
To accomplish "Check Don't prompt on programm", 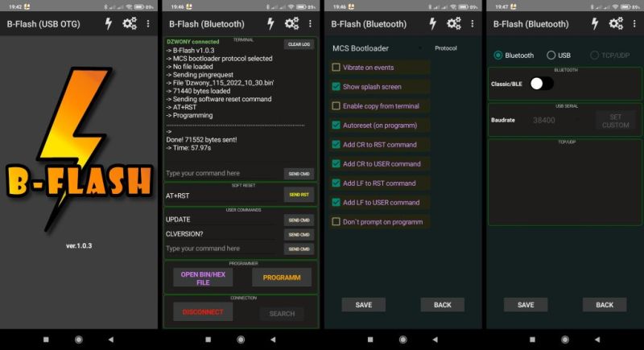I will coord(336,221).
